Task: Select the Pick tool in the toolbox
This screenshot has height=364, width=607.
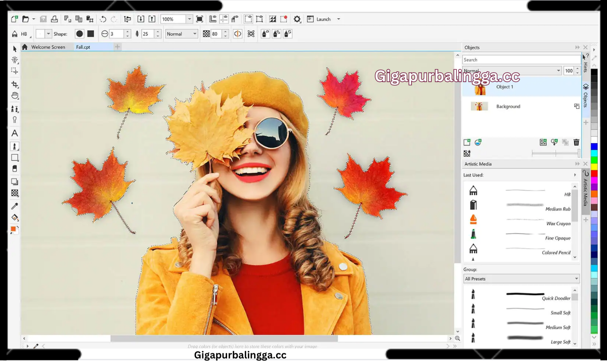Action: [15, 49]
